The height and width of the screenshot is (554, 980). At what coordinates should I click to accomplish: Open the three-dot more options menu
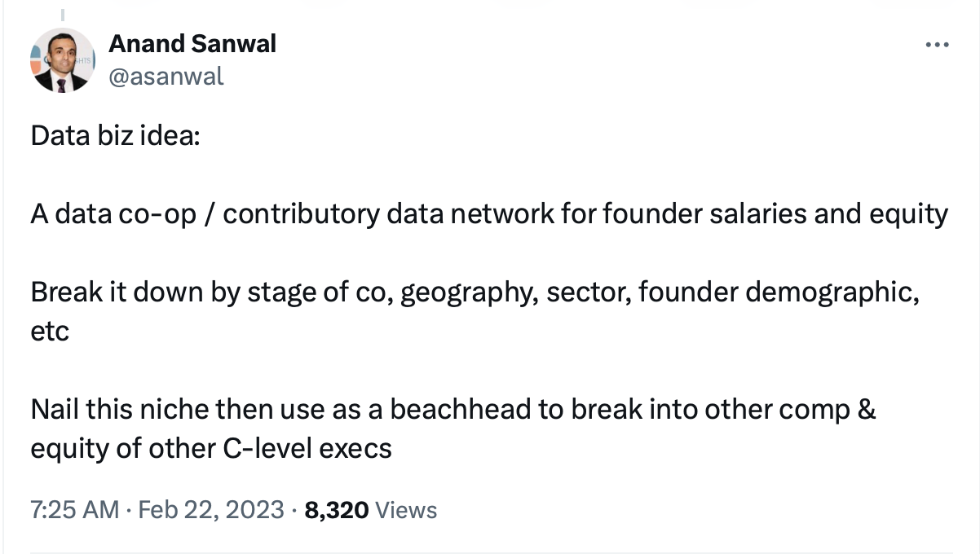click(937, 45)
